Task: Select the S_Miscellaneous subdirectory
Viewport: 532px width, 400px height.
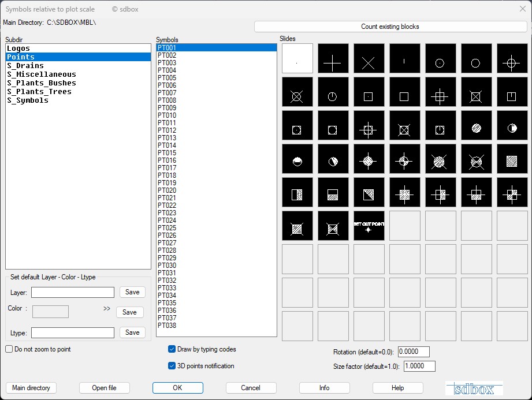Action: tap(78, 74)
